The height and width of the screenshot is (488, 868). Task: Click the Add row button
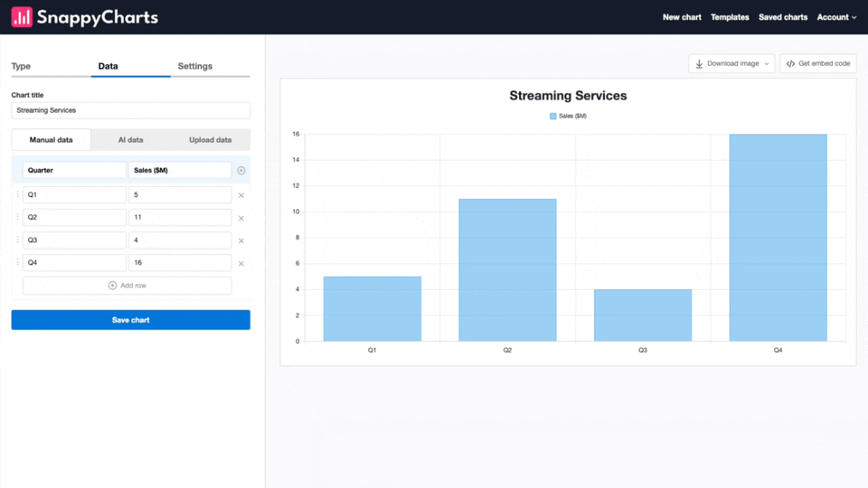[127, 286]
